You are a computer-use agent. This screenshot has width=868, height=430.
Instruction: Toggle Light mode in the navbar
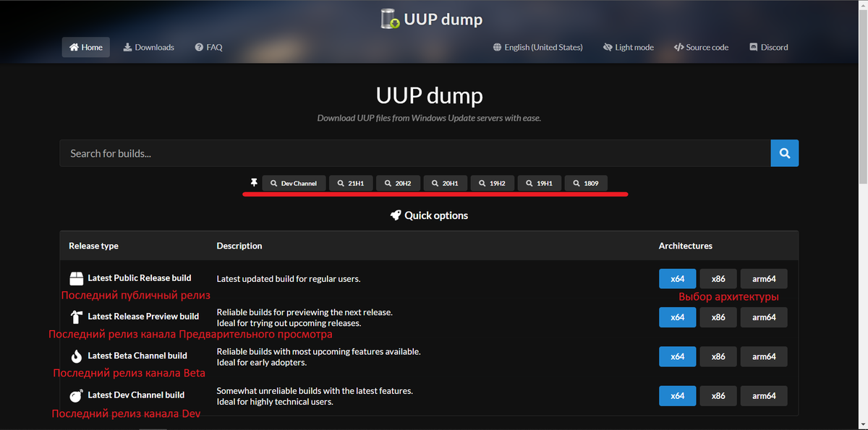628,47
